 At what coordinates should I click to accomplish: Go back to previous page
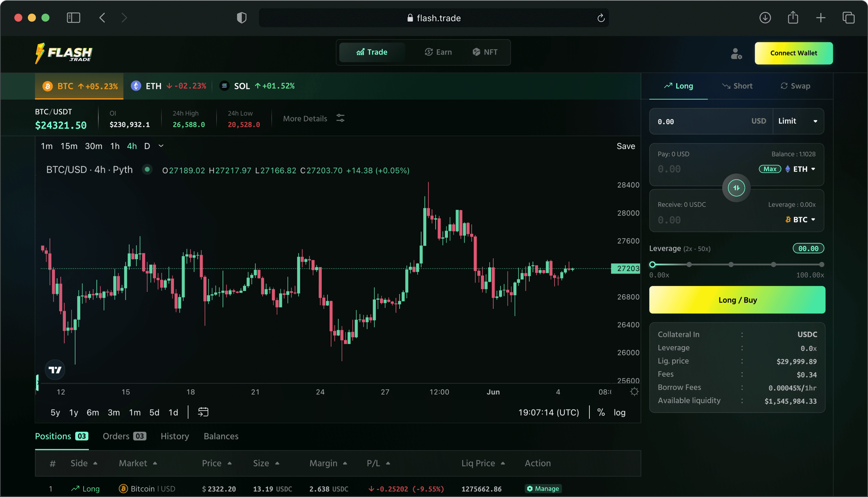pyautogui.click(x=102, y=18)
